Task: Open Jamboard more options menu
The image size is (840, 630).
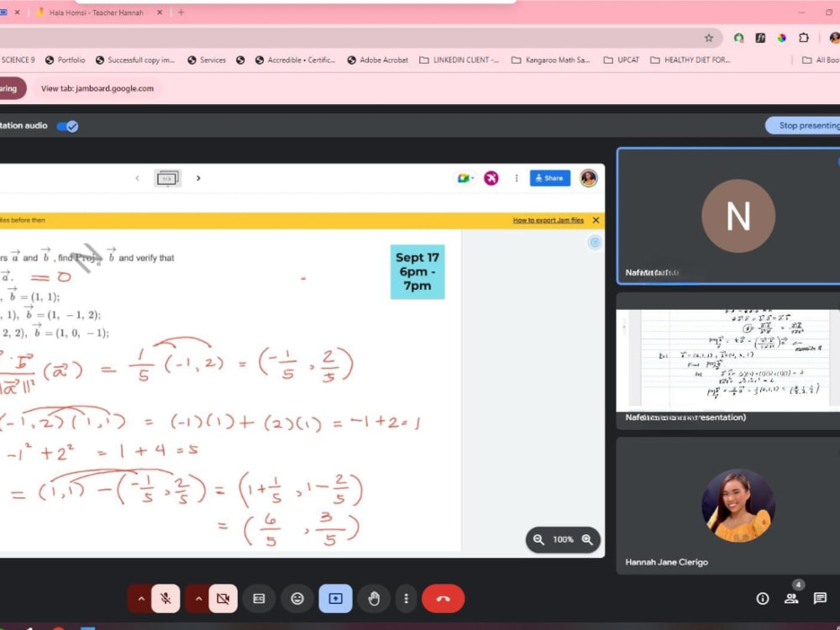Action: coord(517,178)
